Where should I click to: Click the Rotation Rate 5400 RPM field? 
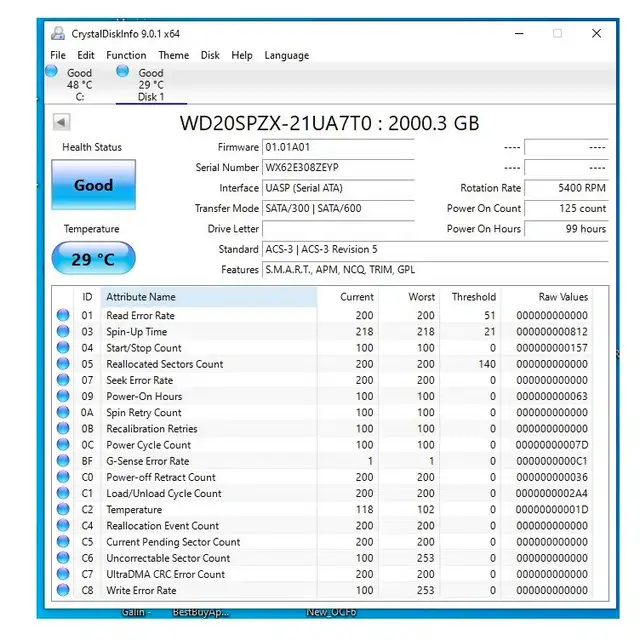[x=566, y=188]
